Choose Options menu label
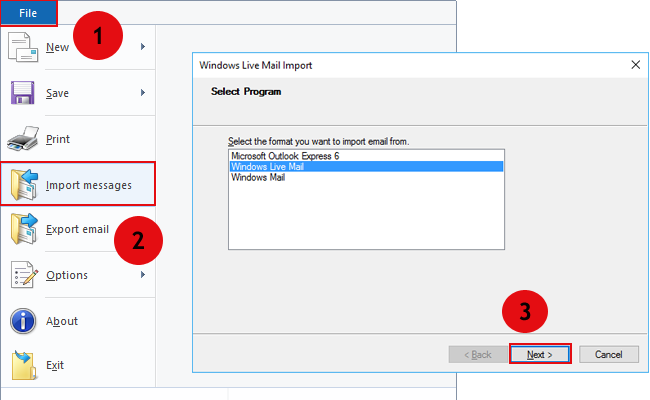Screen dimensions: 650x400 [67, 275]
